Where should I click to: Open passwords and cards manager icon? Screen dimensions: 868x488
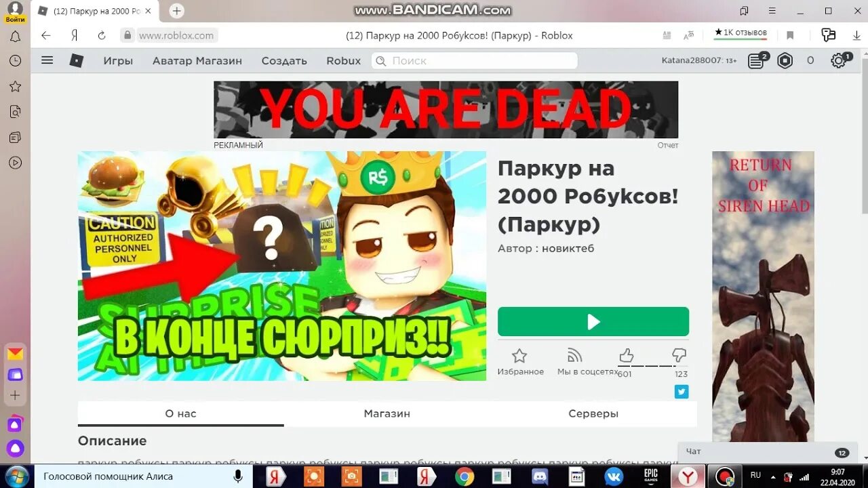click(x=828, y=35)
